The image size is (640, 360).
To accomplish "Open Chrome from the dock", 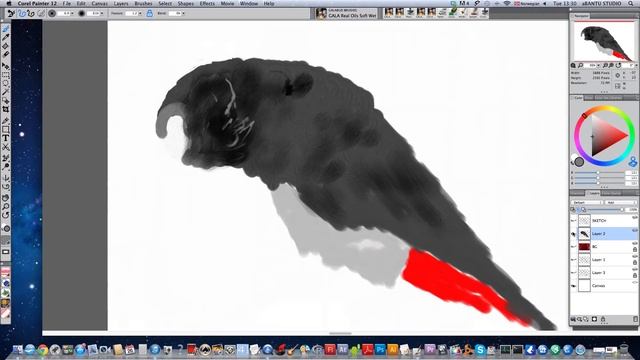I will click(x=42, y=349).
